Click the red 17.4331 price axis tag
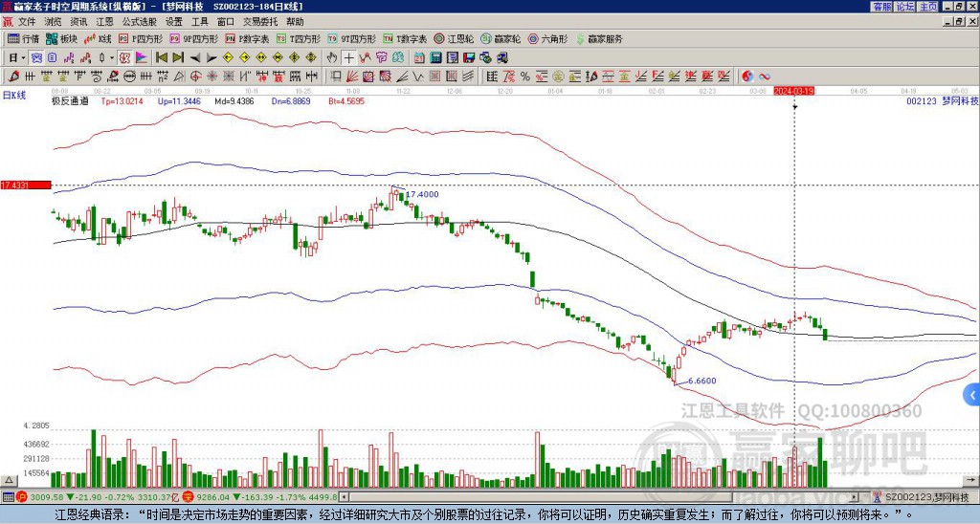This screenshot has height=524, width=980. [x=26, y=186]
